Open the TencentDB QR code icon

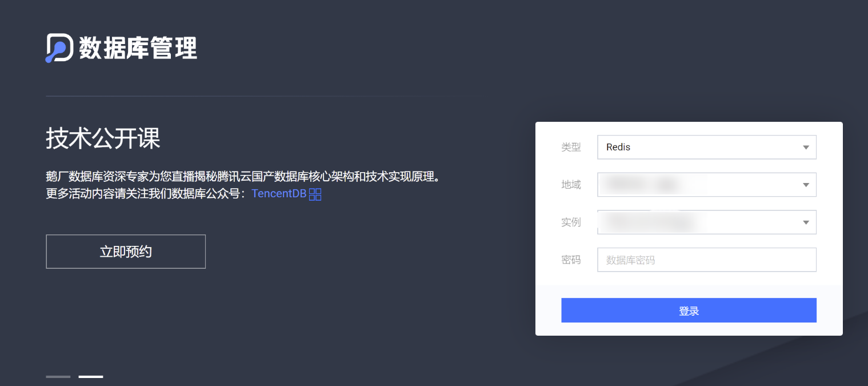[315, 194]
